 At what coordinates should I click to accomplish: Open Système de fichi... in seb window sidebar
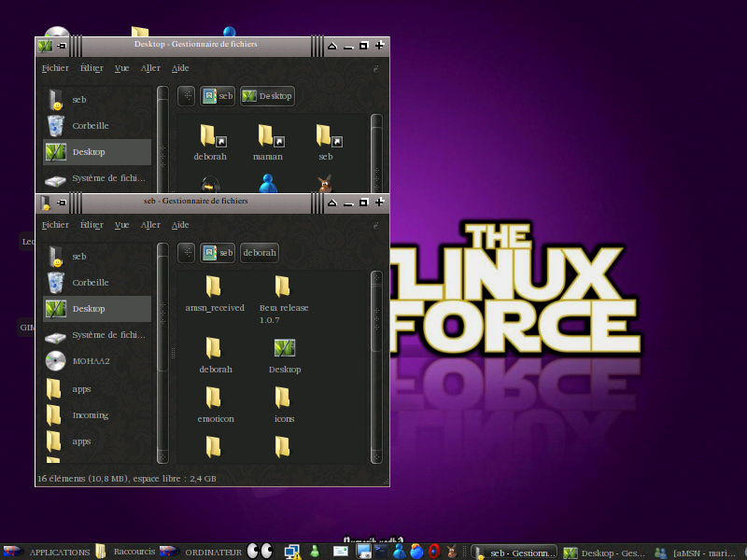coord(97,335)
